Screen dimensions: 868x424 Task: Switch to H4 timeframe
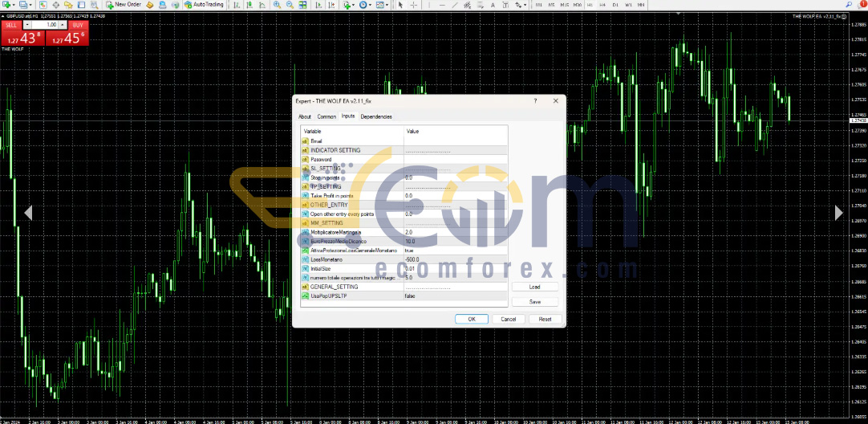[x=602, y=5]
